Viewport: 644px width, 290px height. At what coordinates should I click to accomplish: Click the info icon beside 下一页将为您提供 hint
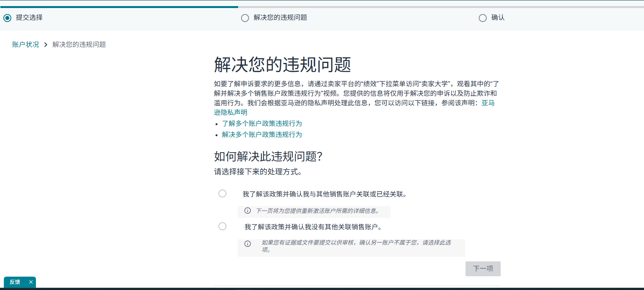248,211
